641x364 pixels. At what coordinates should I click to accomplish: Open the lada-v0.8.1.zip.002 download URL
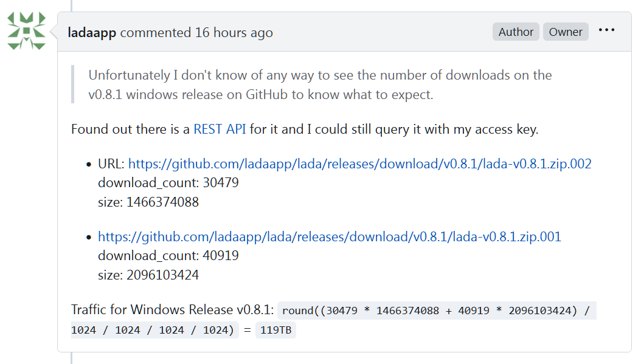tap(360, 164)
